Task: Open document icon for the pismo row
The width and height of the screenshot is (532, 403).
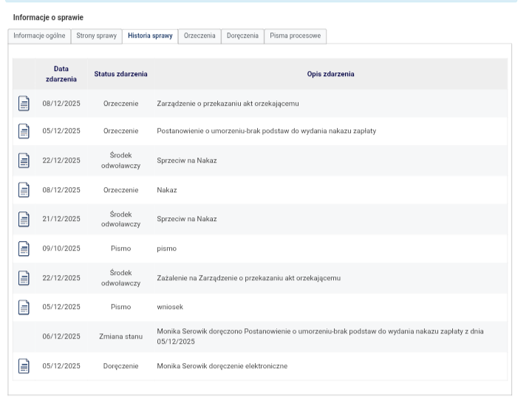Action: pos(24,248)
